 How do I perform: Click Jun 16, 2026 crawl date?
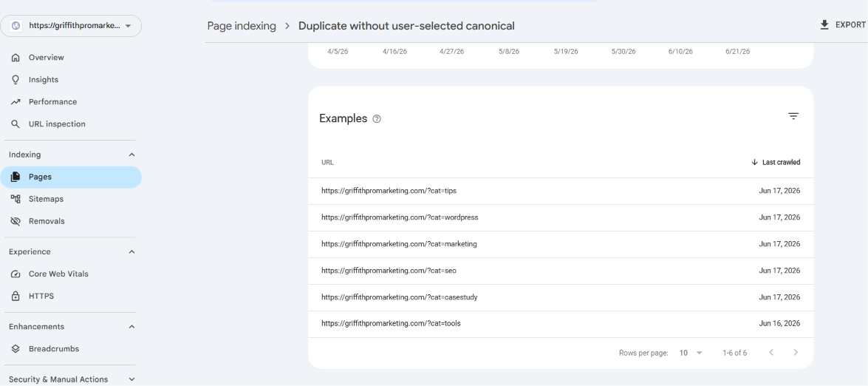(x=779, y=323)
